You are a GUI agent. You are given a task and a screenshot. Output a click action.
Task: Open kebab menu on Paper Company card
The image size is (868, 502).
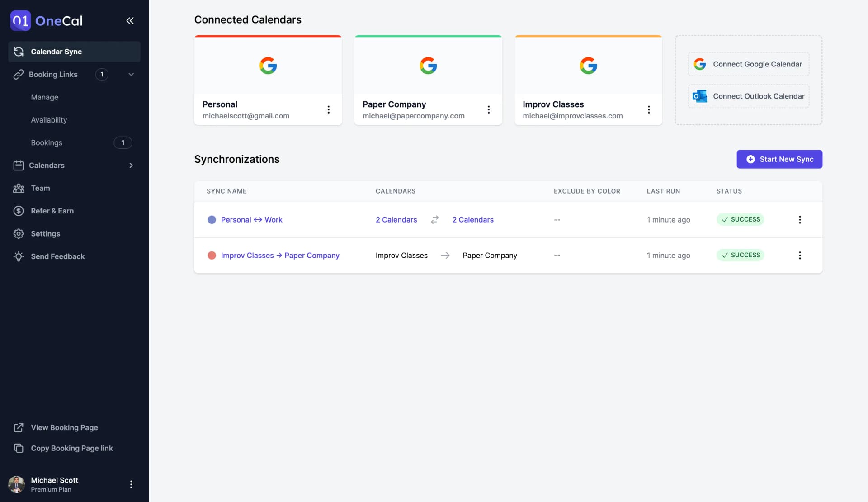[x=488, y=109]
